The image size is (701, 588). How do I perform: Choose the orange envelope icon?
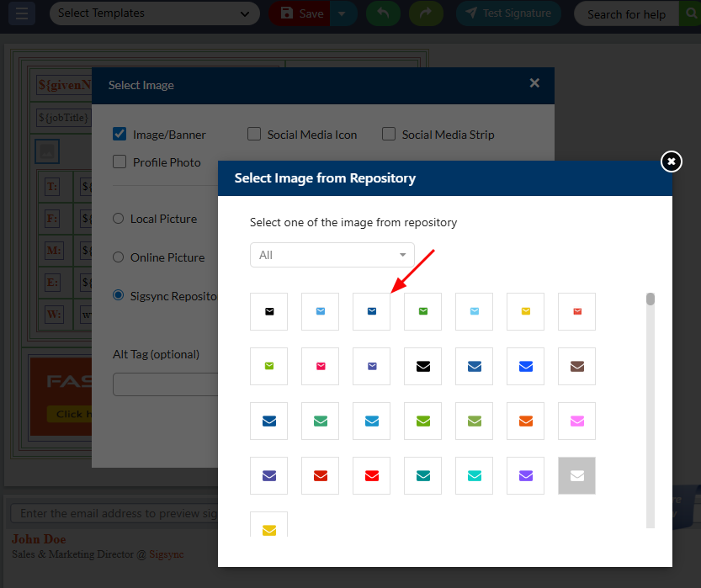[x=525, y=421]
